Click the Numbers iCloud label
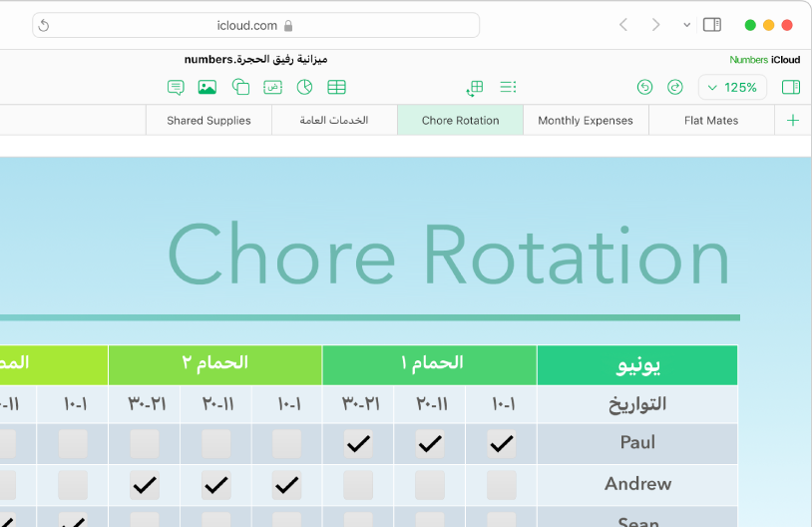This screenshot has height=528, width=812. coord(765,60)
